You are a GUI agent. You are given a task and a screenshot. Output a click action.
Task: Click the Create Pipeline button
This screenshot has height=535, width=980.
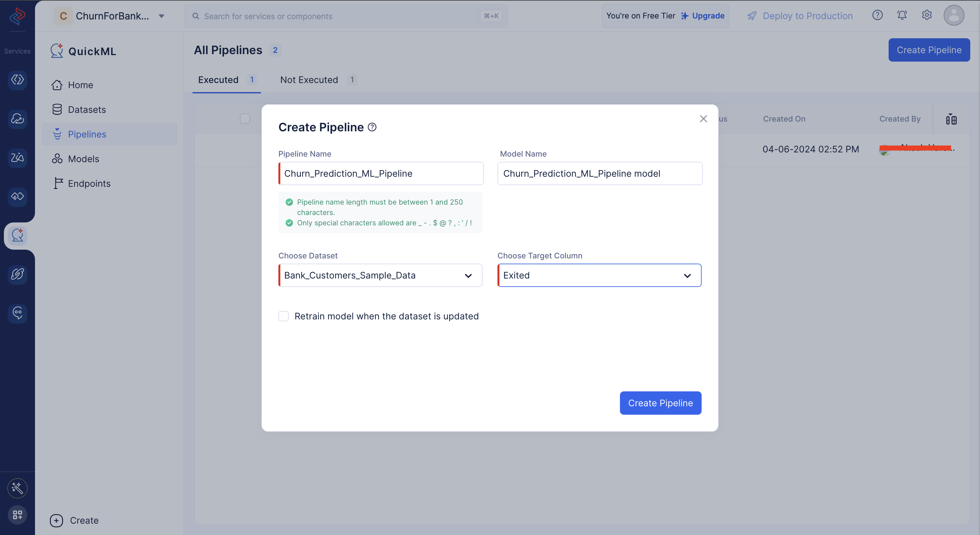click(x=660, y=403)
